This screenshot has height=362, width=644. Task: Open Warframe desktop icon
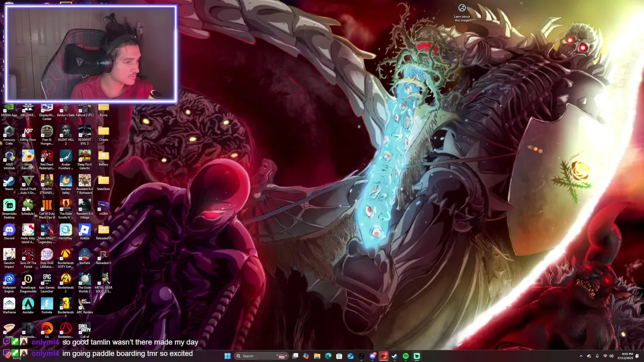pyautogui.click(x=9, y=306)
